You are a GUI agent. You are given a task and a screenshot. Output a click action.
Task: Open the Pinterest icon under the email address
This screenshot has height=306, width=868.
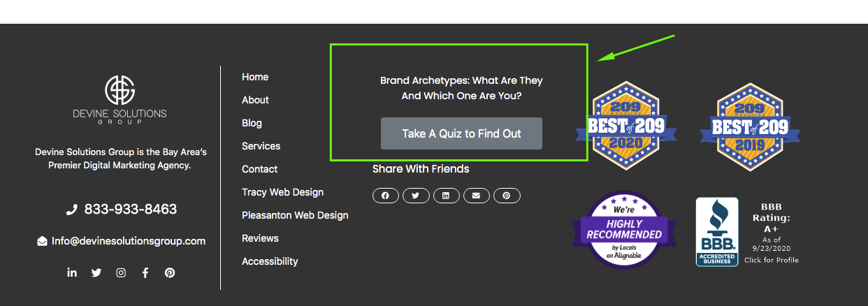pyautogui.click(x=170, y=272)
